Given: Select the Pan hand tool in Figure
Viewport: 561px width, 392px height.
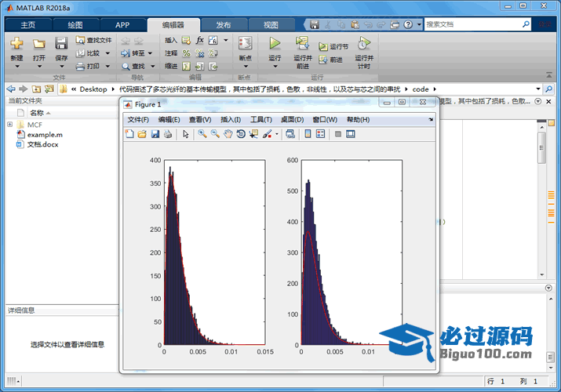Looking at the screenshot, I should 228,134.
